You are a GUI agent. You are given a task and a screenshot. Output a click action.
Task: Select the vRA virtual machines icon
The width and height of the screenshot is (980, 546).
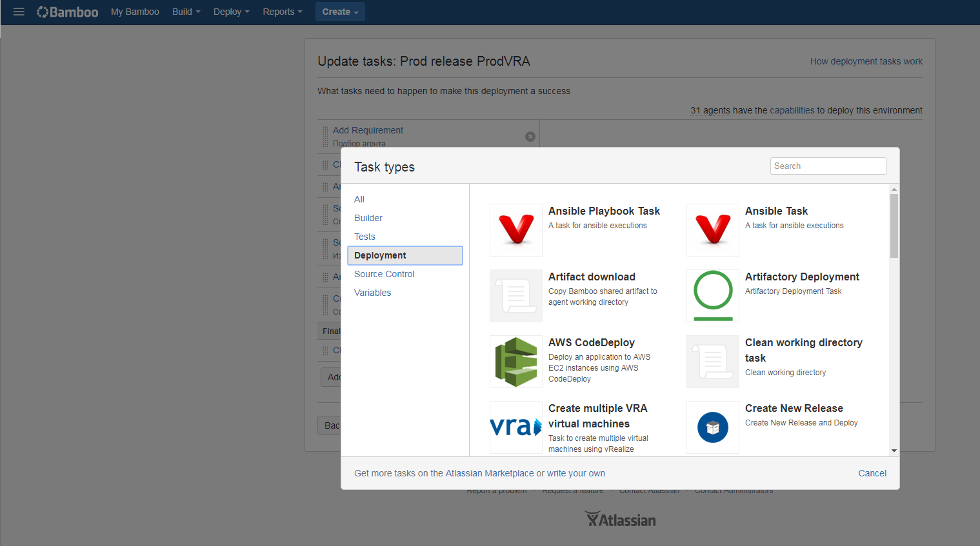click(516, 427)
